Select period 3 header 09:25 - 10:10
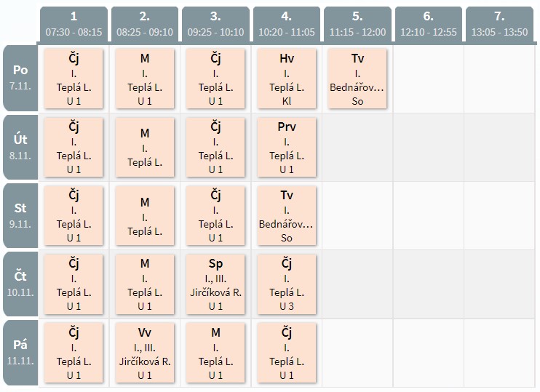540x392 pixels. coord(215,25)
